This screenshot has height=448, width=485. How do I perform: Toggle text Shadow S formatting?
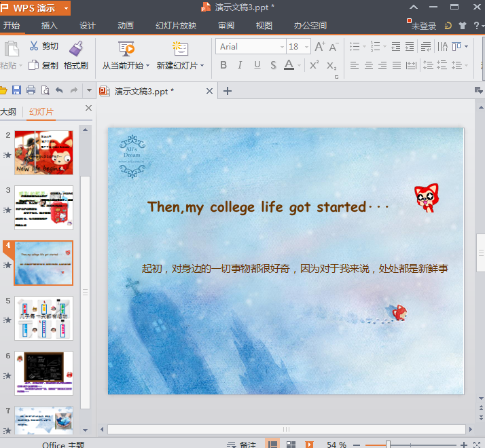coord(273,65)
